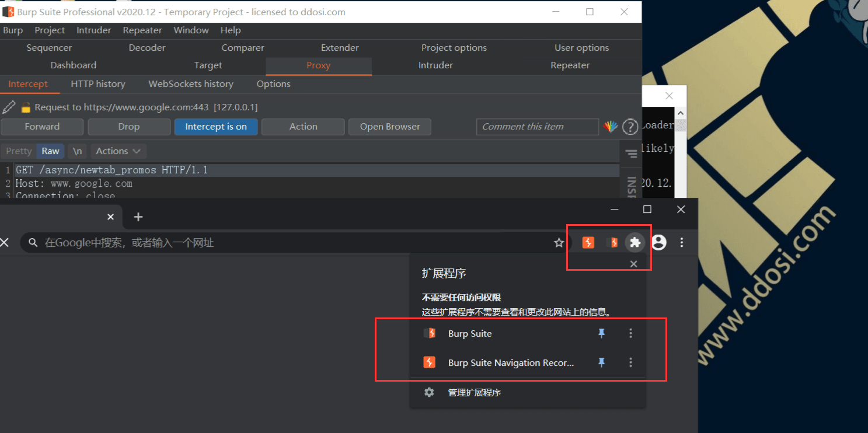Open more options for Burp Suite extension
This screenshot has height=433, width=868.
630,333
